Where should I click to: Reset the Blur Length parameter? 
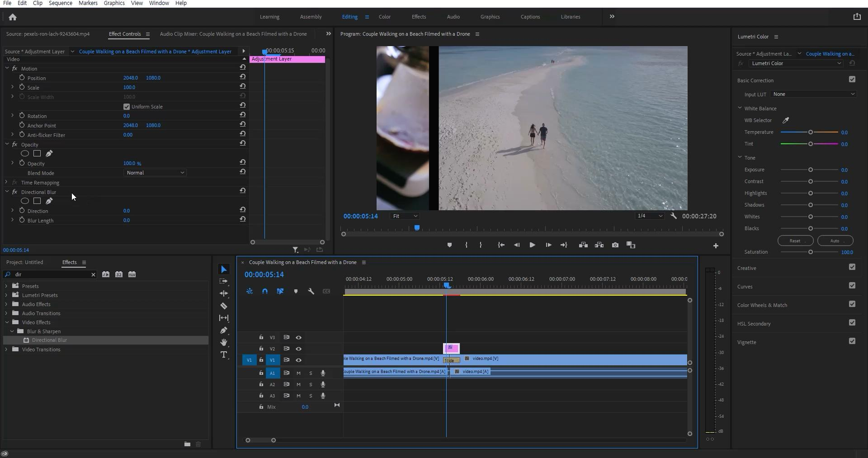243,219
